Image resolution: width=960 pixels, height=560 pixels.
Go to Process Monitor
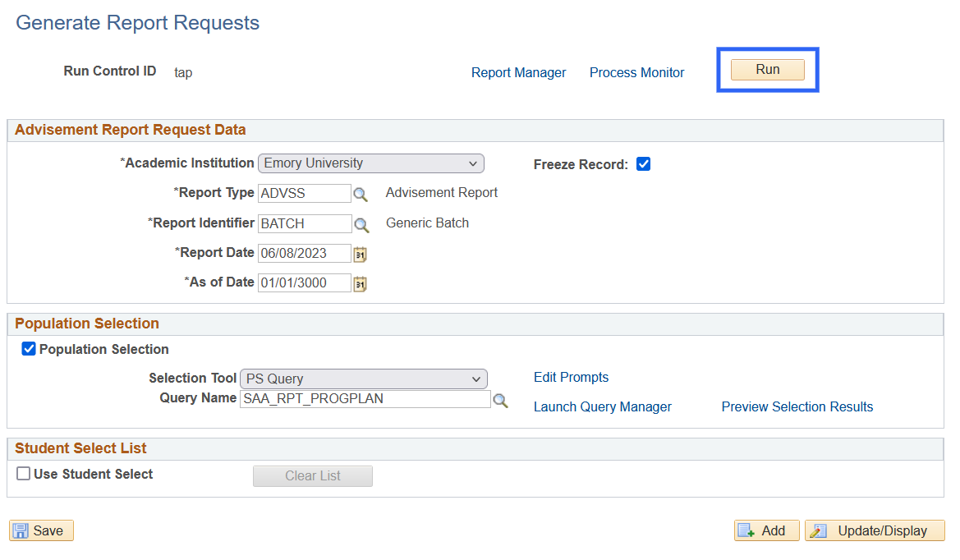pyautogui.click(x=636, y=73)
